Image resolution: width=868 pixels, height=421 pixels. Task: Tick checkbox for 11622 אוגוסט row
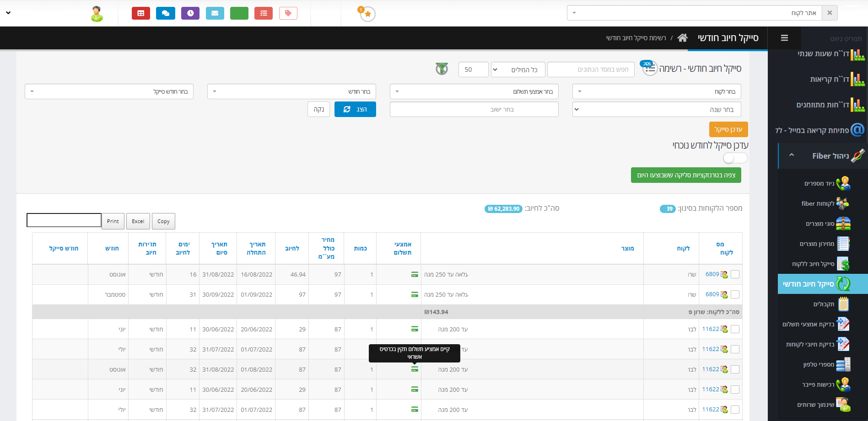click(735, 369)
